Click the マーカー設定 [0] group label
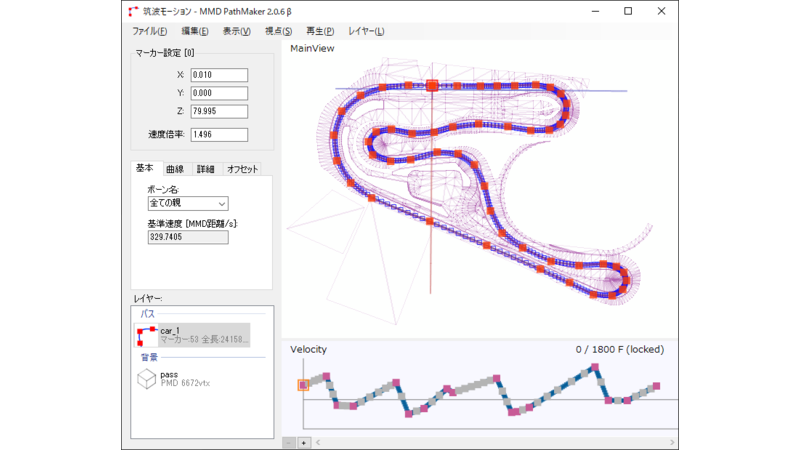 pos(165,53)
